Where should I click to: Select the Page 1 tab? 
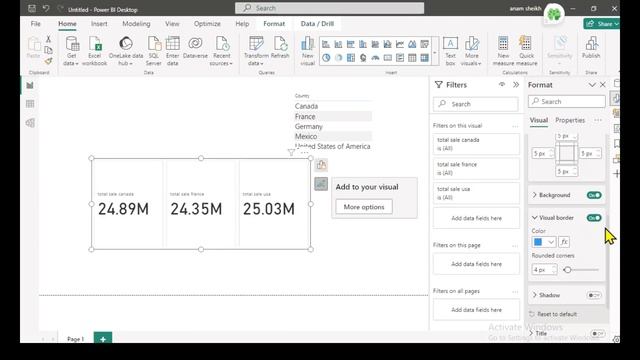(76, 339)
